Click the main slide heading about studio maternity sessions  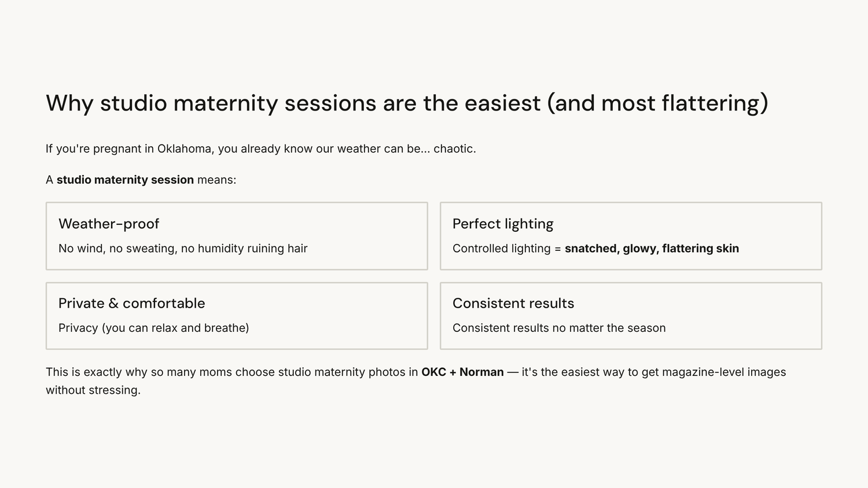407,103
